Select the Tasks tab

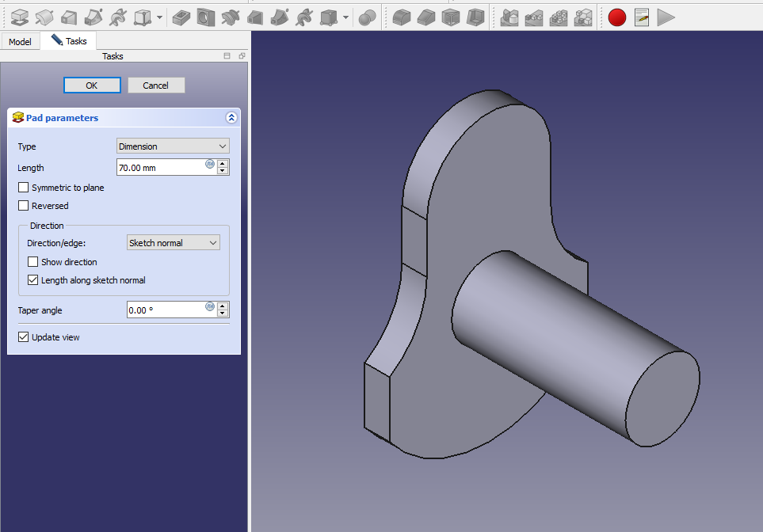click(x=69, y=41)
